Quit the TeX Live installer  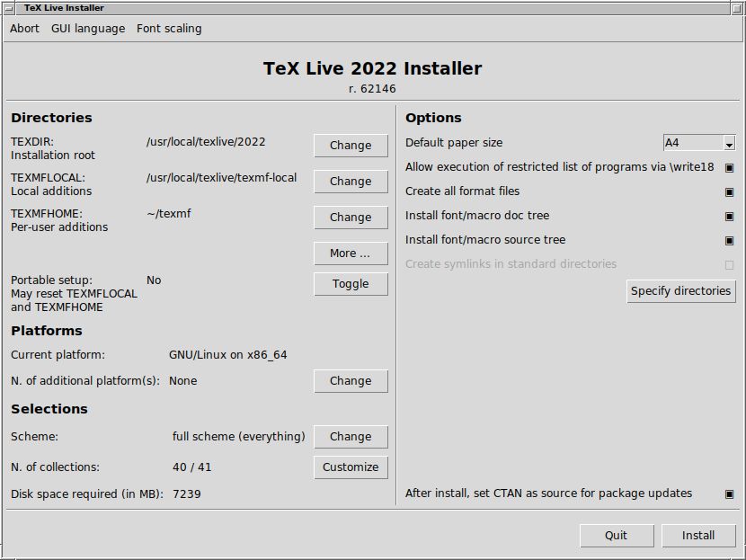pyautogui.click(x=617, y=536)
